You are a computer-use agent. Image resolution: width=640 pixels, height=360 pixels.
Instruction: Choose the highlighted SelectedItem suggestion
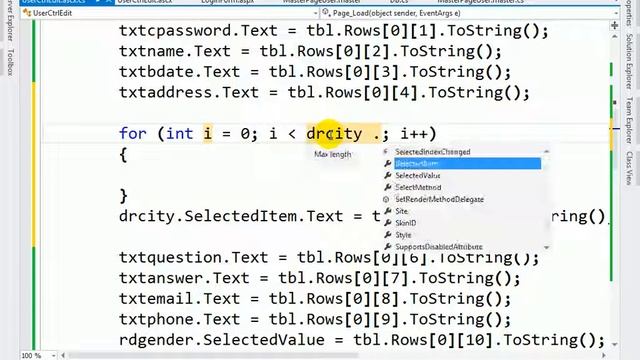(x=467, y=164)
